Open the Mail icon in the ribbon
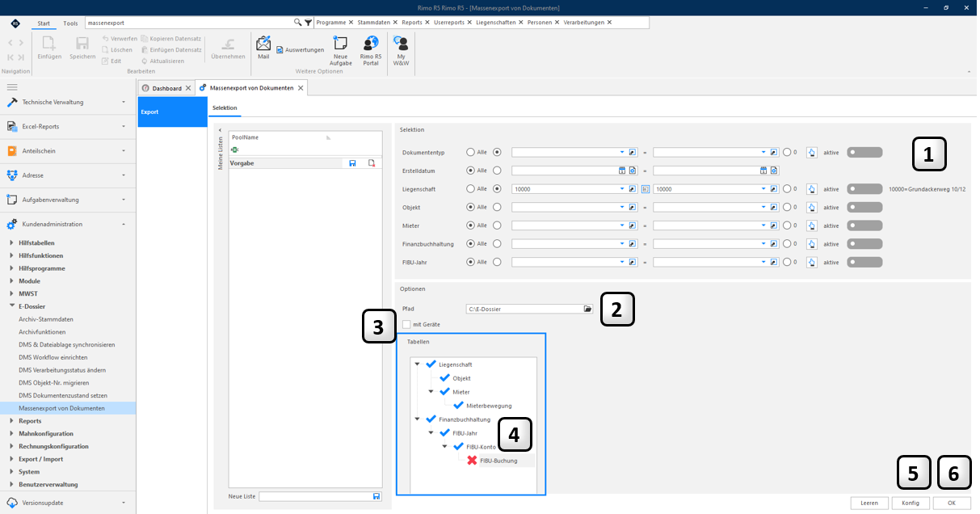Image resolution: width=980 pixels, height=514 pixels. (x=263, y=48)
